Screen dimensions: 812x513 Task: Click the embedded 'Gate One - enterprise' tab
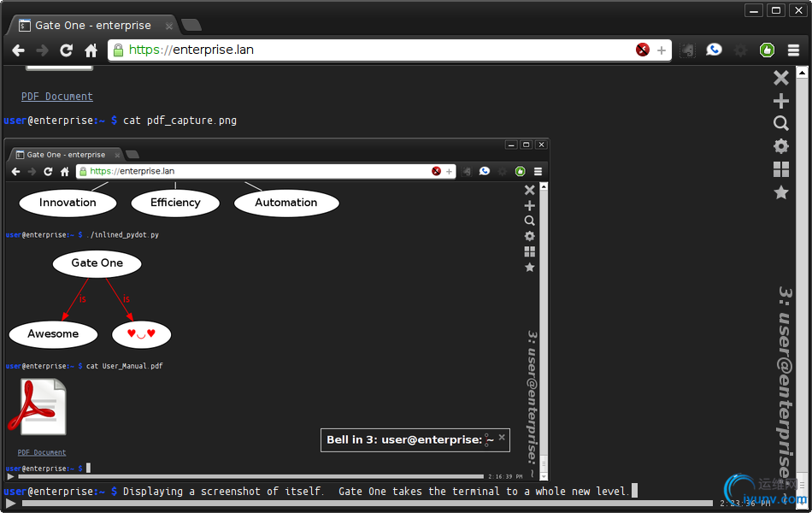point(65,155)
